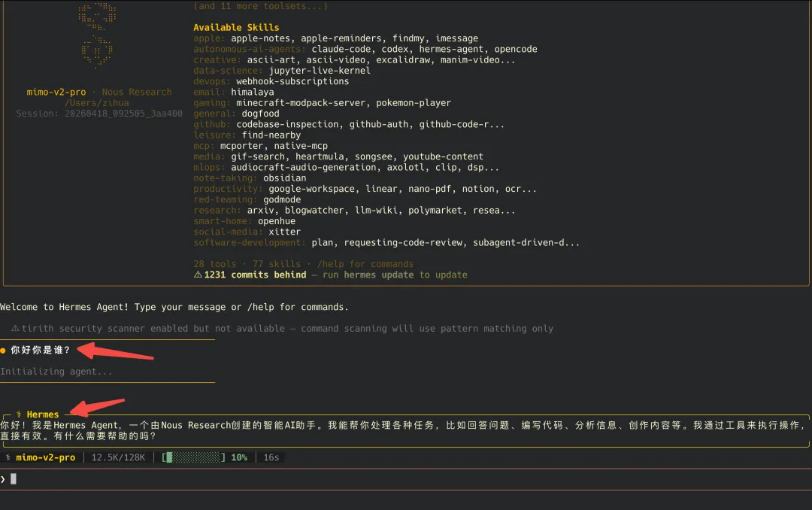The image size is (812, 510).
Task: Click the caduceus icon before mimo-v2-pro in the status bar
Action: [x=8, y=457]
